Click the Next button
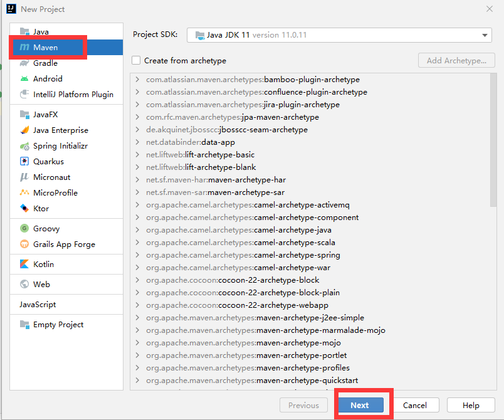The image size is (504, 420). pos(360,405)
